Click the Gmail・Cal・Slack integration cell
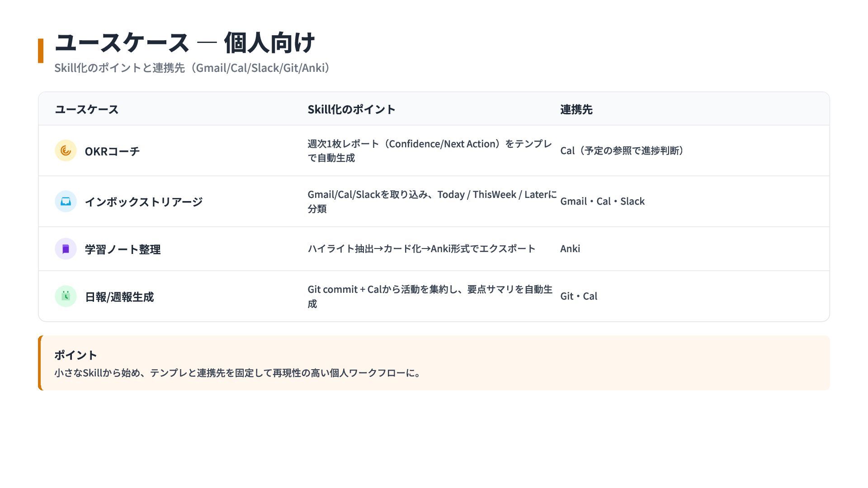The width and height of the screenshot is (868, 488). pos(602,202)
